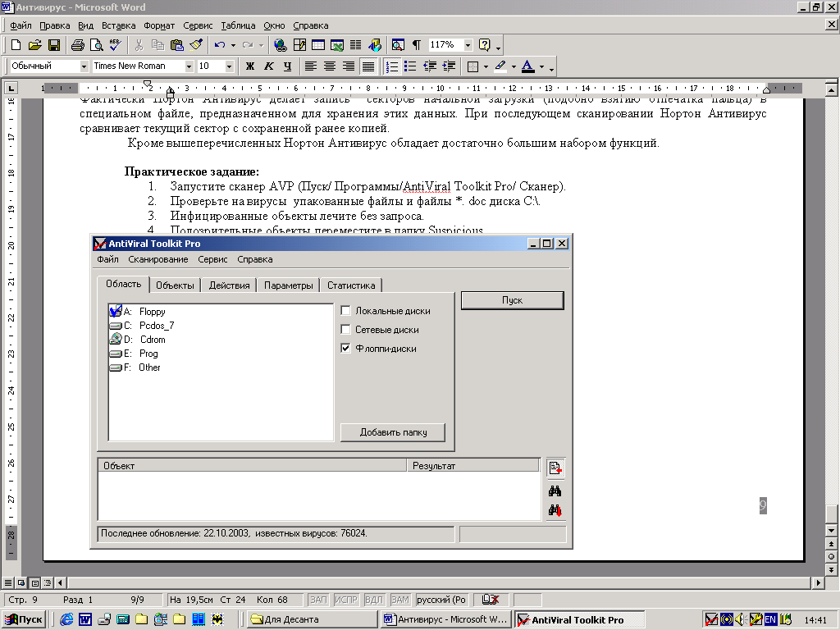Open the zoom dropdown showing 117%

[468, 45]
